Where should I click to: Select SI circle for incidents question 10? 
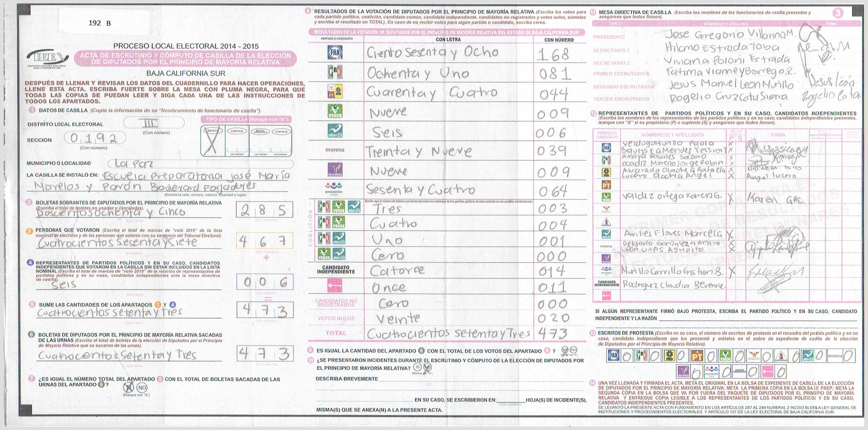click(x=417, y=367)
